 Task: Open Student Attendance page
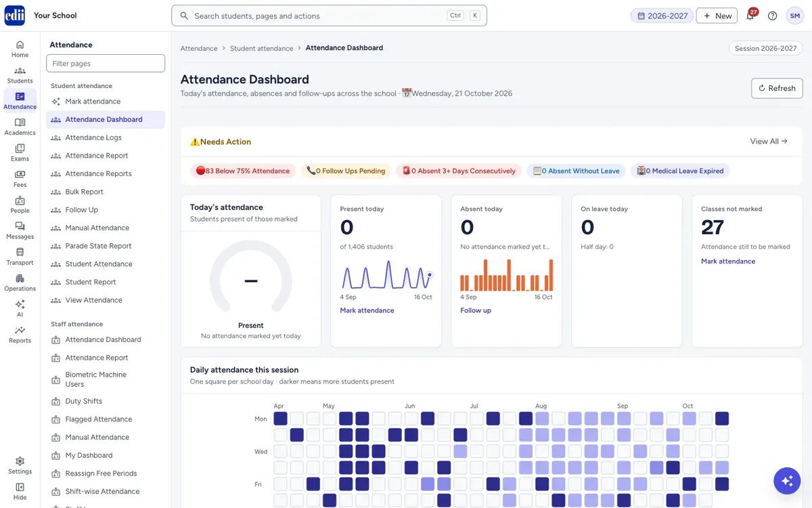(x=106, y=264)
